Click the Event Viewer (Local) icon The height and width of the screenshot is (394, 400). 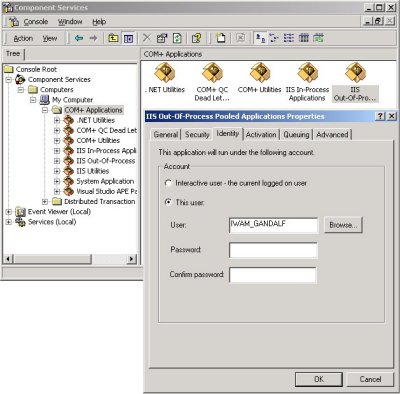point(20,212)
